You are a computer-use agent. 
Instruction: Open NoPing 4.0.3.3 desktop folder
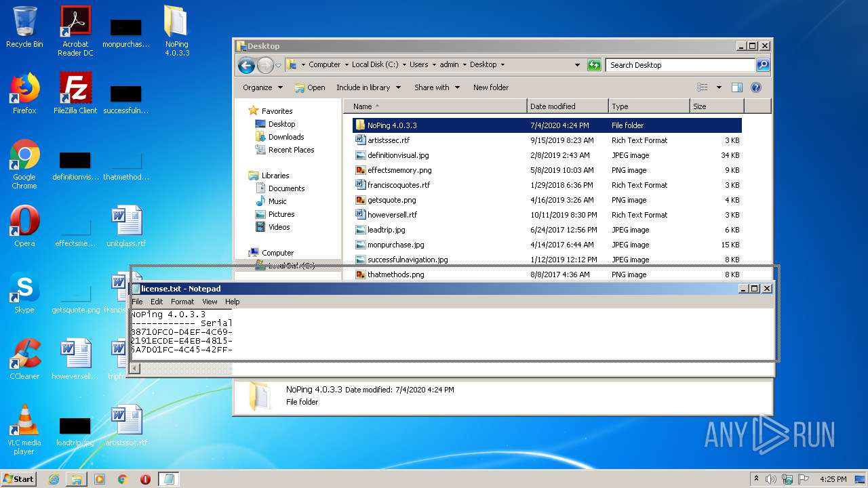click(177, 30)
